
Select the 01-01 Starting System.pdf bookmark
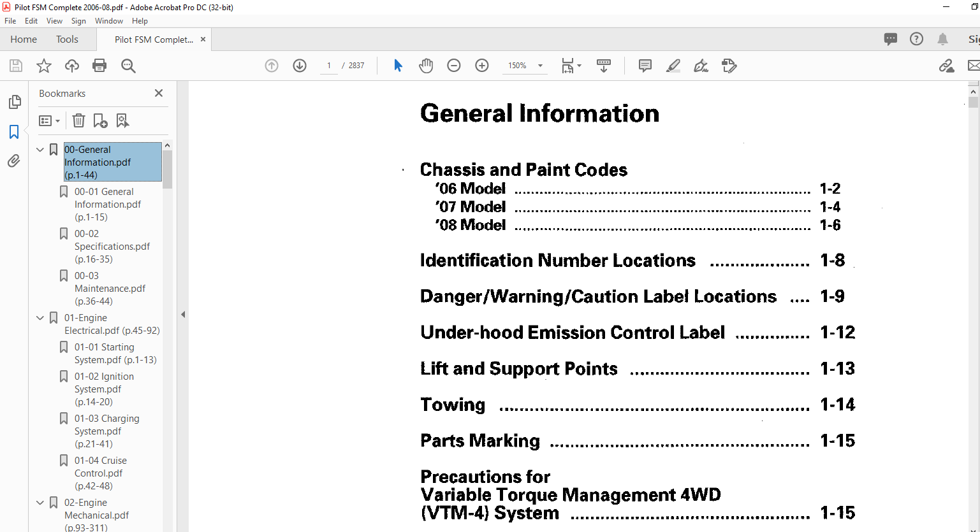pyautogui.click(x=115, y=354)
